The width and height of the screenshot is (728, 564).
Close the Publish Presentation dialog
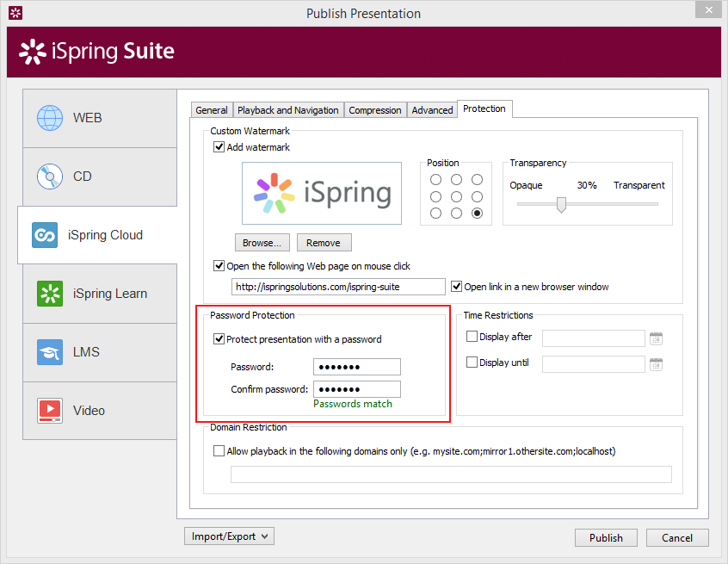pyautogui.click(x=708, y=9)
